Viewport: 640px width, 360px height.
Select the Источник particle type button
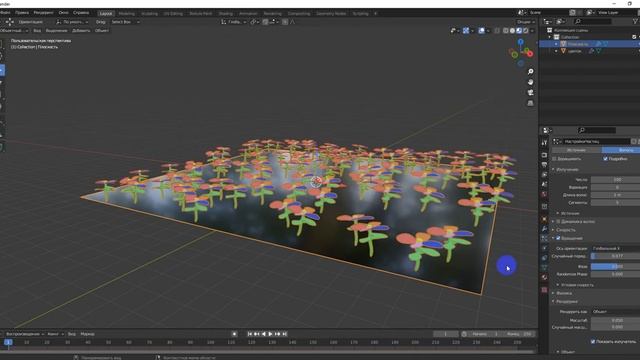[x=577, y=150]
